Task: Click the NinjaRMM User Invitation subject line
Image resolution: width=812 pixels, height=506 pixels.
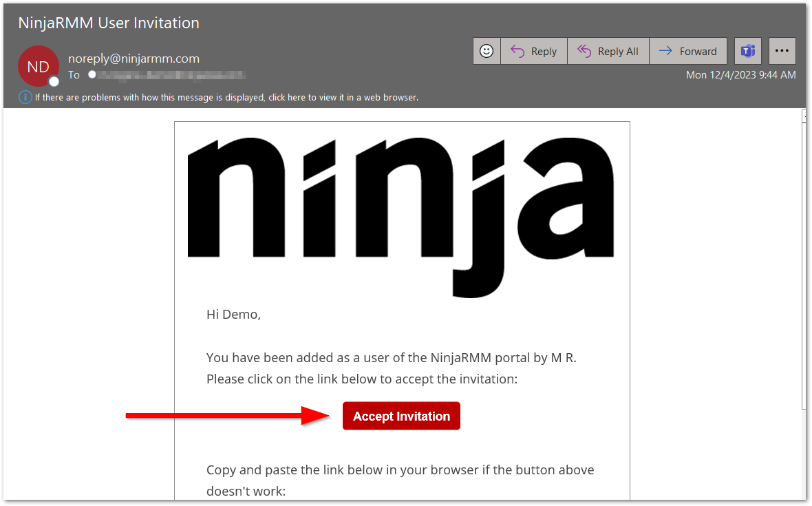Action: [x=108, y=23]
